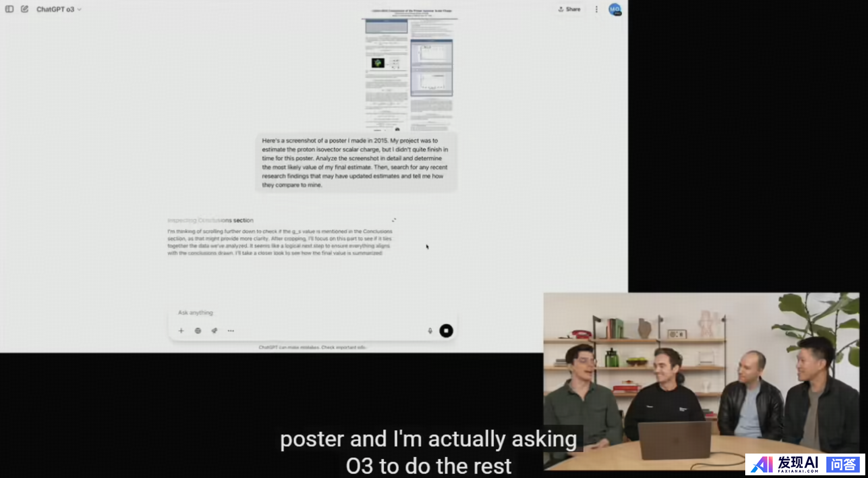Image resolution: width=868 pixels, height=478 pixels.
Task: Start a new chat with pencil icon
Action: [x=24, y=9]
